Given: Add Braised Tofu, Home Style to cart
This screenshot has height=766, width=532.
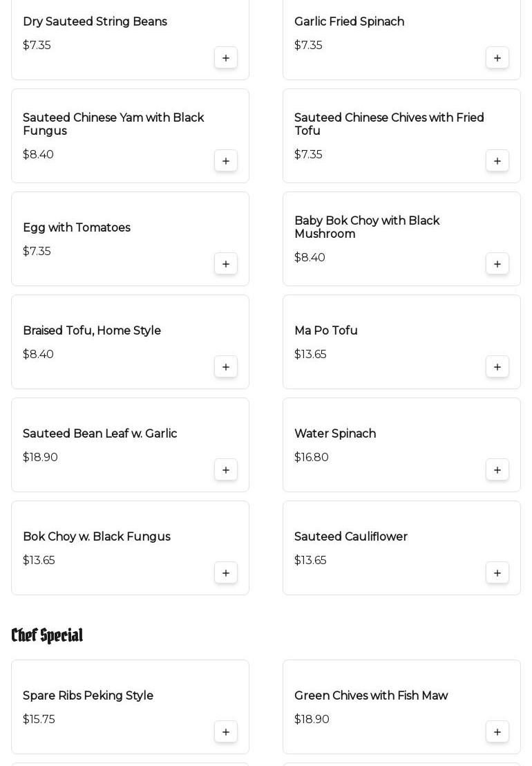Looking at the screenshot, I should point(226,367).
